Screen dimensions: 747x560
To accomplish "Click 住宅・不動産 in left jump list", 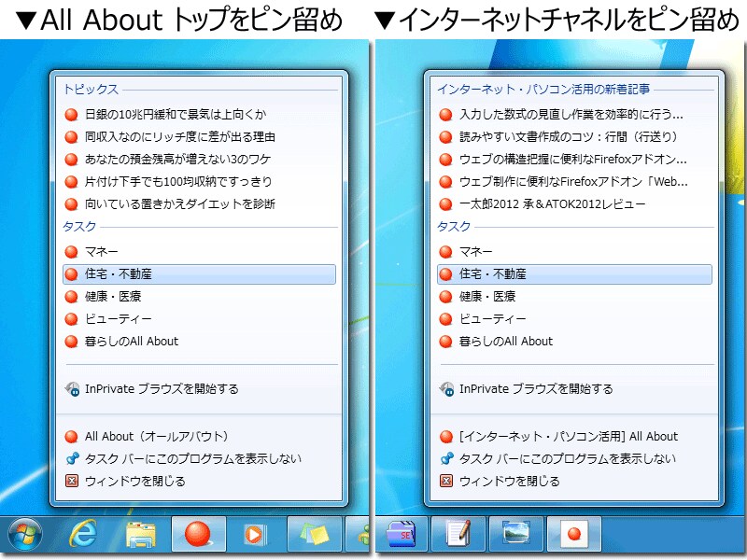I will (199, 274).
